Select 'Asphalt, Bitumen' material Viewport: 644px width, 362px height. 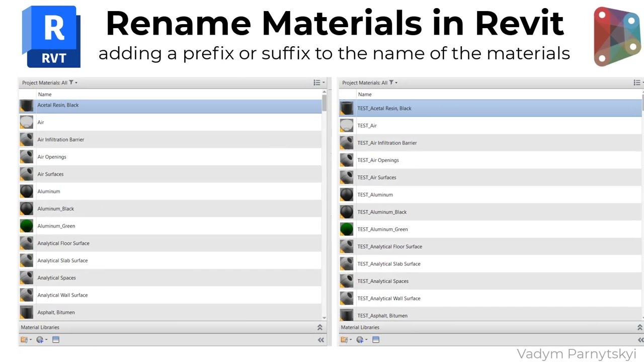[x=170, y=312]
